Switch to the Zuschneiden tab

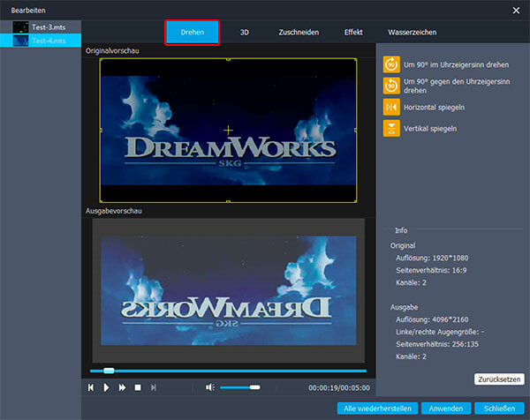(299, 33)
